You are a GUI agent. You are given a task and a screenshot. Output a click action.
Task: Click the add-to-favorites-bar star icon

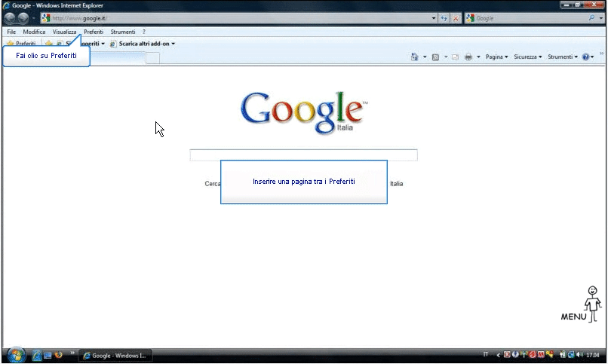coord(48,44)
